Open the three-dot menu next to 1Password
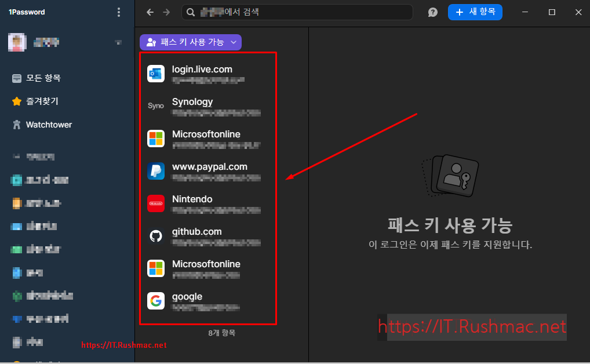The height and width of the screenshot is (364, 590). 118,12
